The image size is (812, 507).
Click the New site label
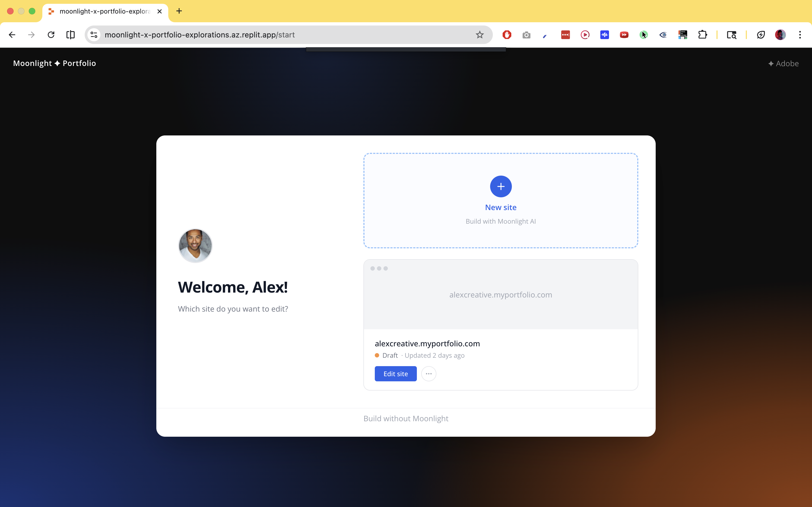tap(500, 207)
